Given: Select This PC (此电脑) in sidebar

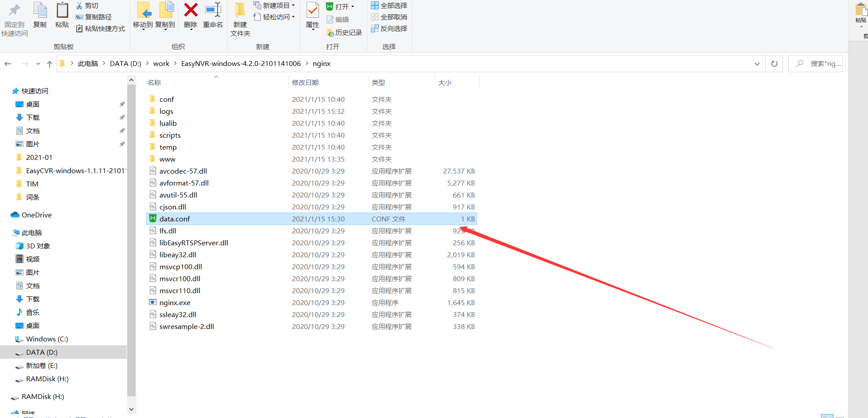Looking at the screenshot, I should click(31, 232).
